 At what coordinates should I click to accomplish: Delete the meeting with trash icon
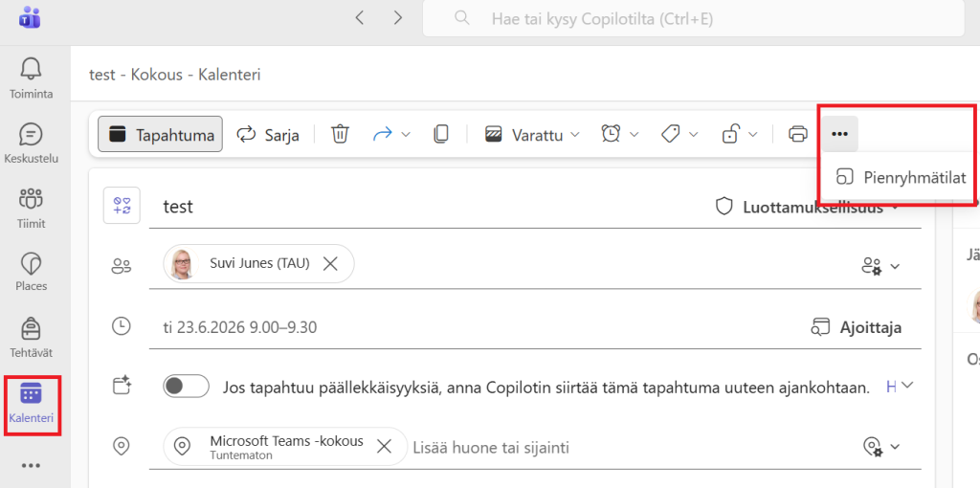[x=340, y=134]
